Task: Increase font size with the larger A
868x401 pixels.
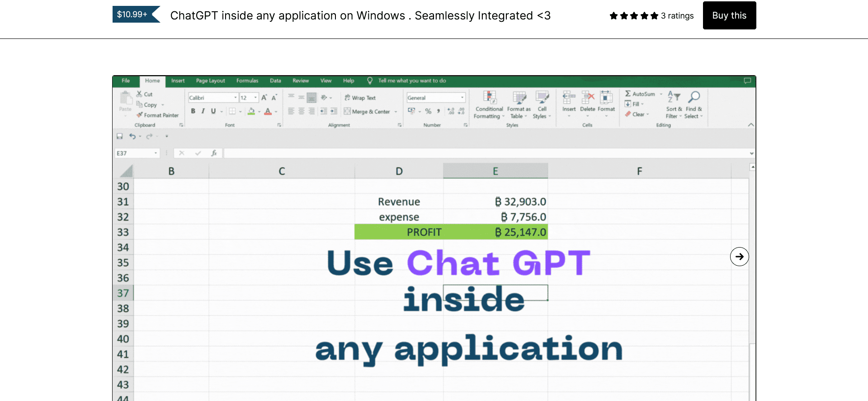Action: coord(264,98)
